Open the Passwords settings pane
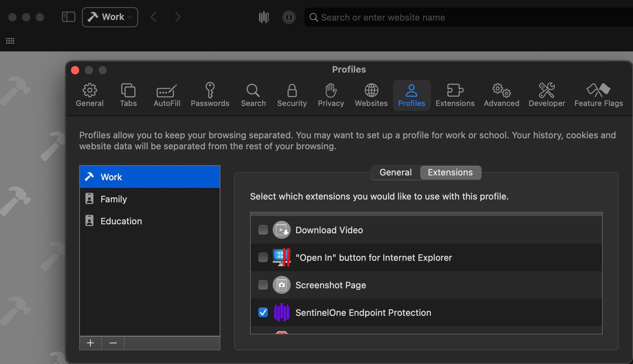 tap(210, 95)
